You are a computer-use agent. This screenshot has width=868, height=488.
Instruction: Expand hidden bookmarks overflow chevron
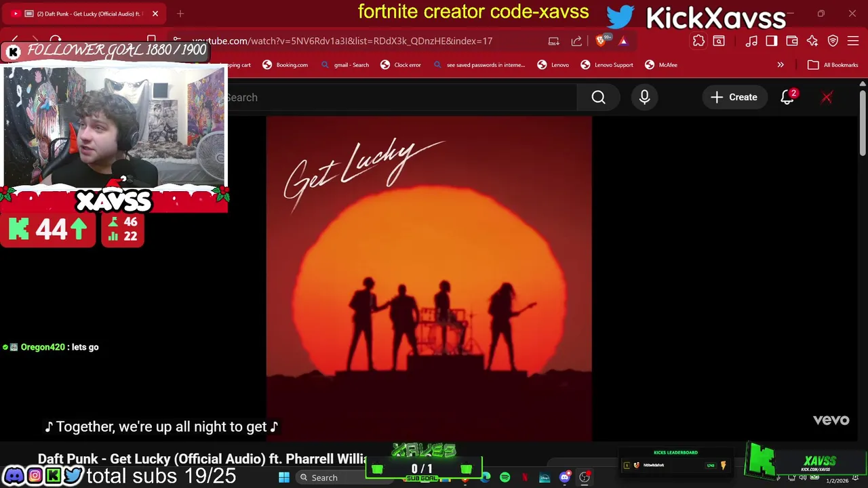coord(781,65)
